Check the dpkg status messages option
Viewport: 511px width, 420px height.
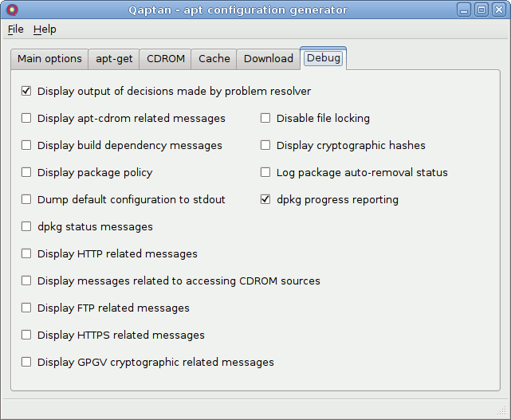pyautogui.click(x=26, y=226)
